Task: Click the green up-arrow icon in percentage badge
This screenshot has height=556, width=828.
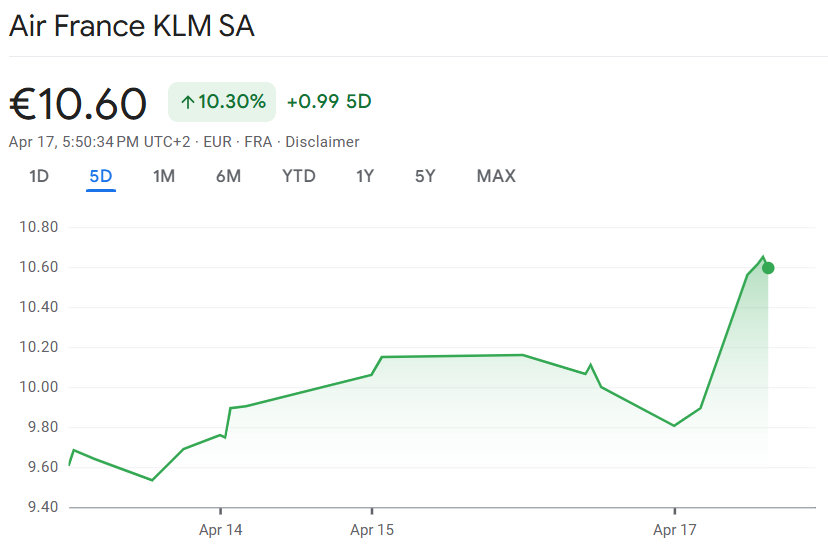Action: [x=187, y=102]
